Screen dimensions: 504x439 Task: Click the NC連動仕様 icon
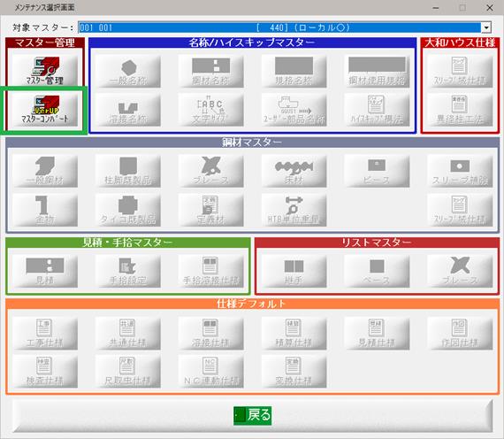tap(210, 371)
